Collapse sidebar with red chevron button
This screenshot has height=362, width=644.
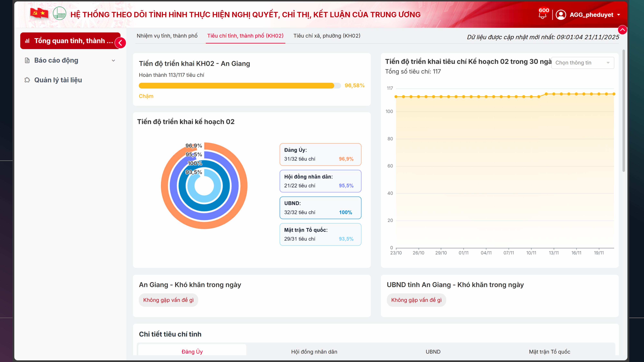[120, 43]
